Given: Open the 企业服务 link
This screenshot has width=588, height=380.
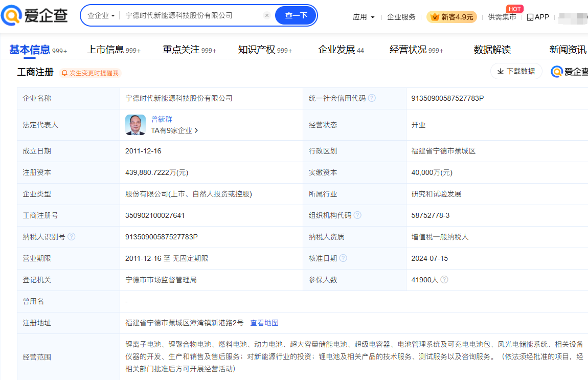Looking at the screenshot, I should click(401, 17).
